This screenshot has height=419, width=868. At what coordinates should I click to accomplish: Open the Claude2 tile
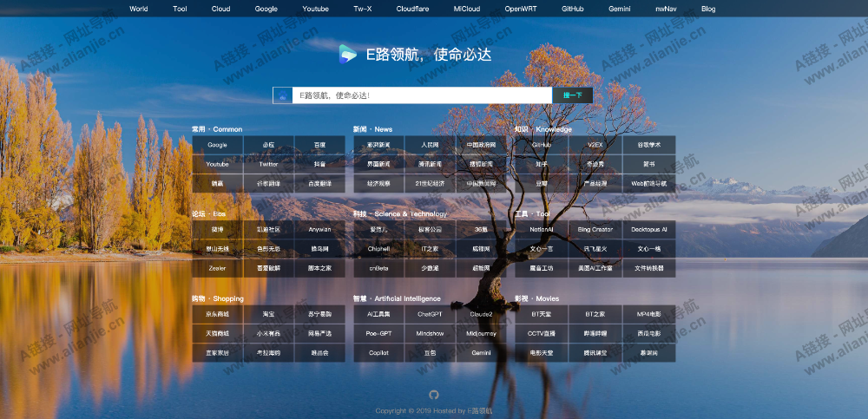click(481, 314)
